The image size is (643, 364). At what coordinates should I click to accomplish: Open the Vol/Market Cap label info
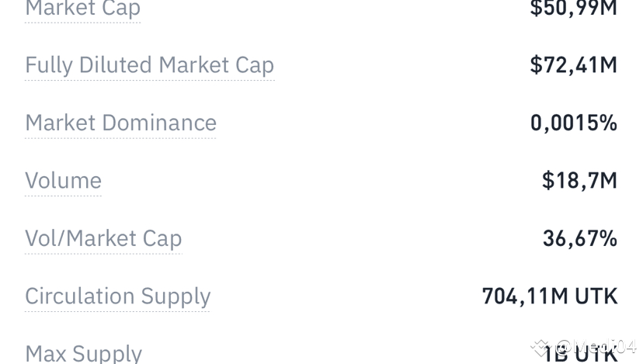pyautogui.click(x=103, y=238)
